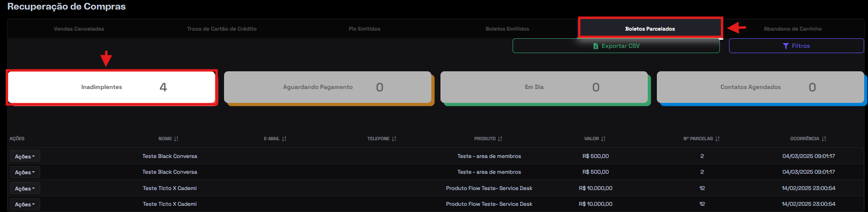The width and height of the screenshot is (868, 212).
Task: Toggle sorting on the PRODUTO column
Action: click(500, 139)
